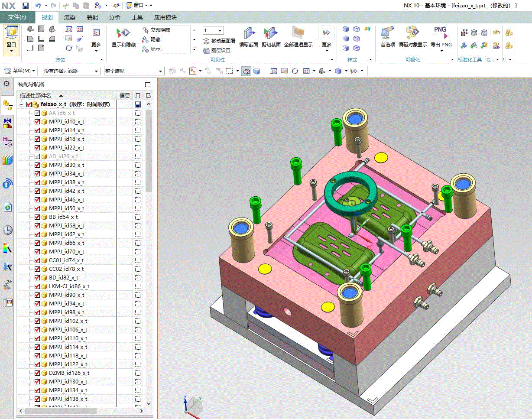Click the trimetric view icon in orientation group
The width and height of the screenshot is (532, 419).
tap(30, 29)
